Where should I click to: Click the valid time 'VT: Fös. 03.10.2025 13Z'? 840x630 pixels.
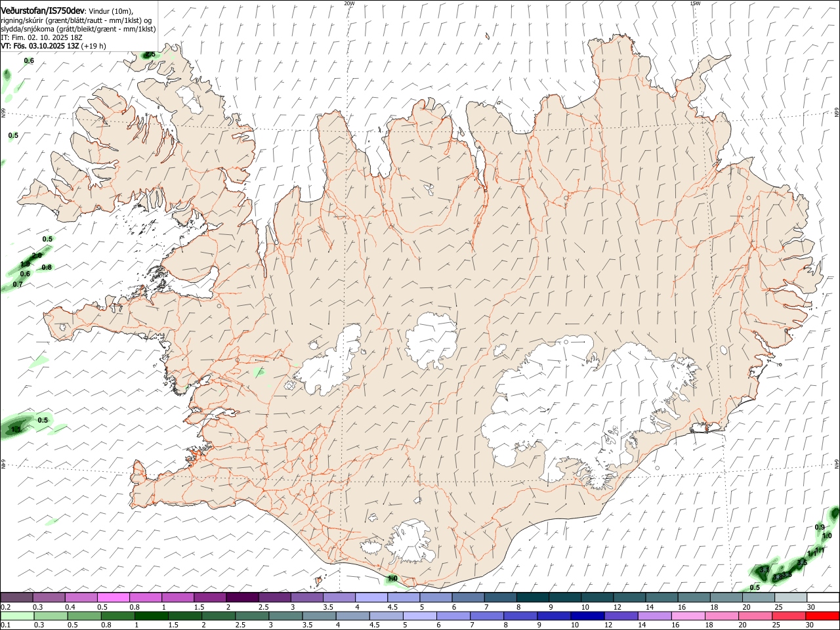click(39, 46)
